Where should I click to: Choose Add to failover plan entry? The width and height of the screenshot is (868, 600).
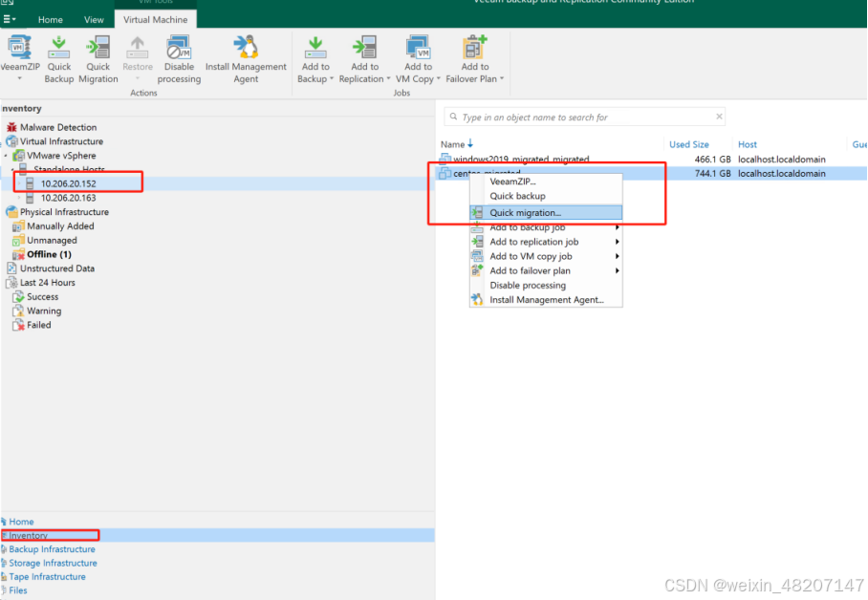click(546, 270)
